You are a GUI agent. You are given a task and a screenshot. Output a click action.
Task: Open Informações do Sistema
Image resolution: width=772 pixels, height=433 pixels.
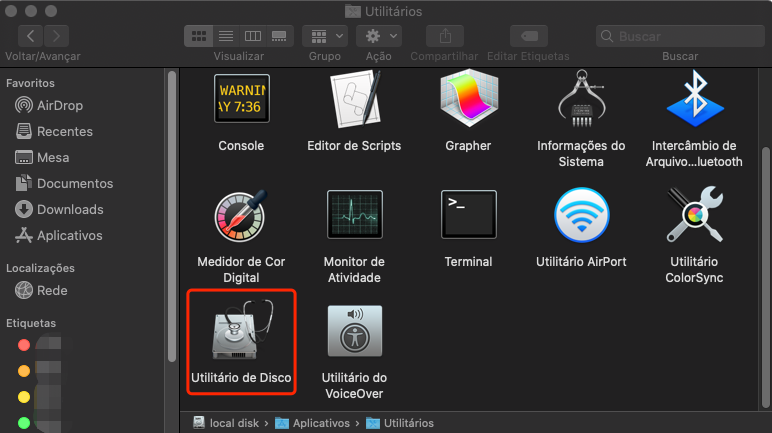[x=581, y=98]
